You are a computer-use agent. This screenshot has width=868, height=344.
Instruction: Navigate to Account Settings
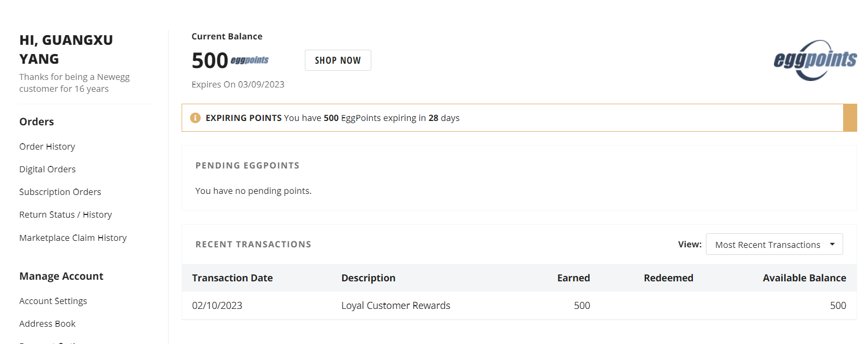[x=53, y=301]
